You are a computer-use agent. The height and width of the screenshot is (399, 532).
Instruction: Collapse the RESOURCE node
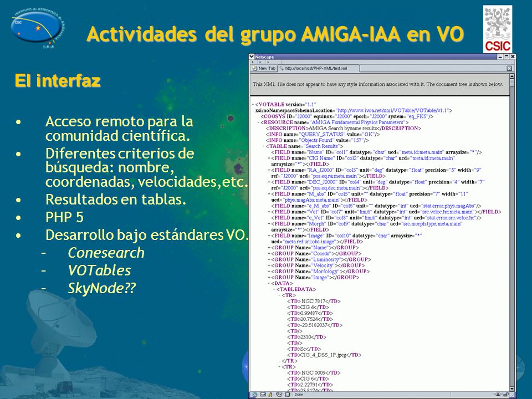coord(259,122)
